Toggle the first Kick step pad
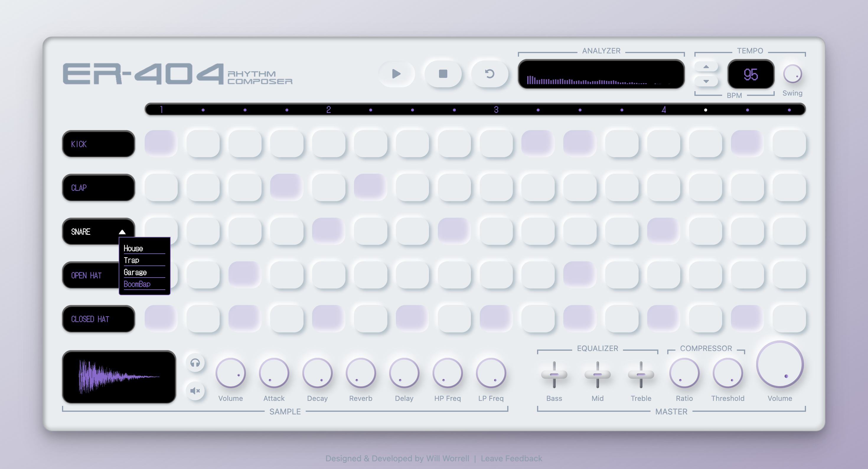Image resolution: width=868 pixels, height=469 pixels. 161,144
